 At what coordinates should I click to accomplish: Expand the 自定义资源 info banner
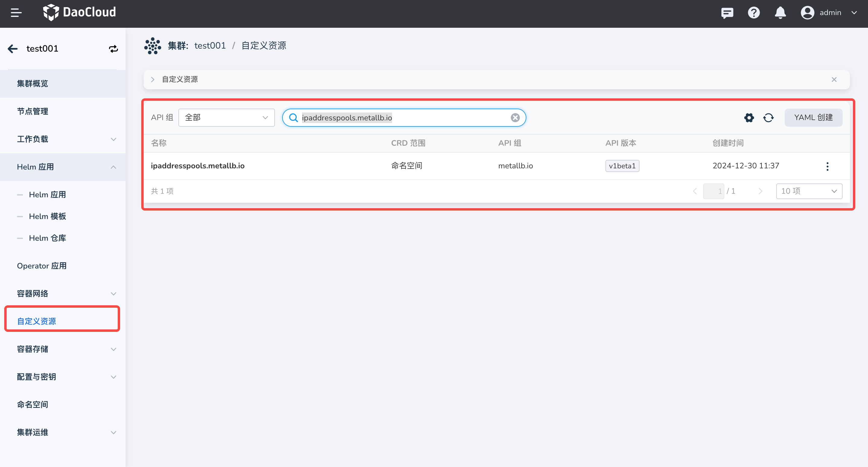(153, 79)
